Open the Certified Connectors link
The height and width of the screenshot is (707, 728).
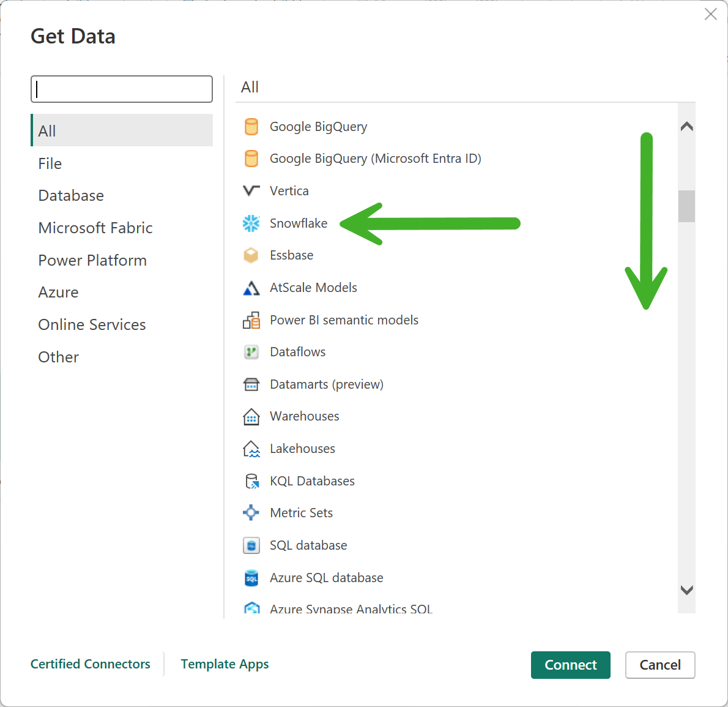(91, 664)
